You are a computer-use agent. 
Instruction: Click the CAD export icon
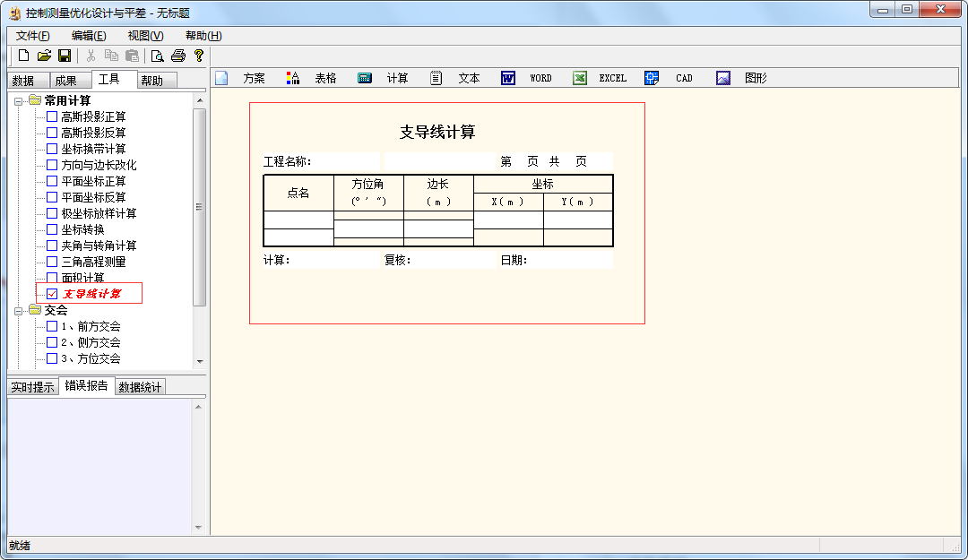[x=652, y=78]
